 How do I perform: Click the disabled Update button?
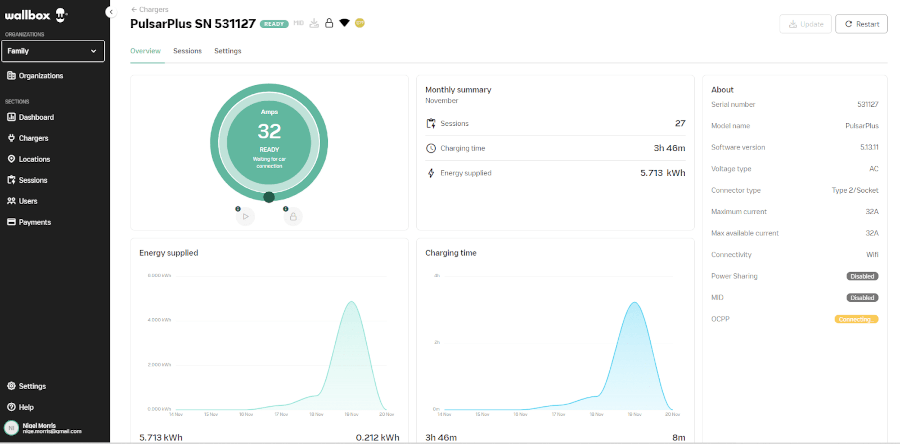click(805, 24)
